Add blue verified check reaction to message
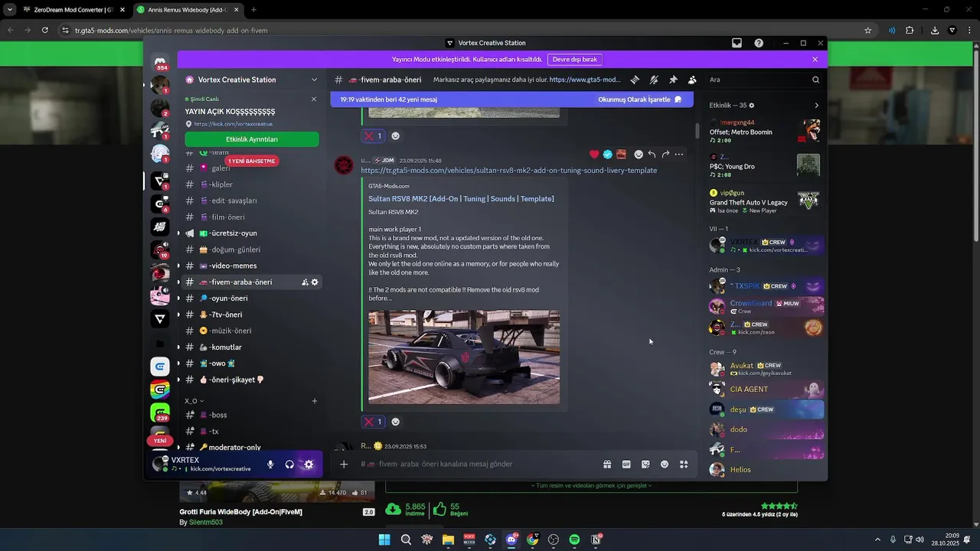The height and width of the screenshot is (551, 980). [608, 155]
